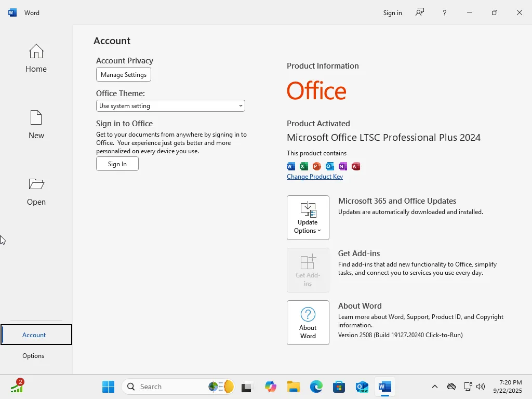Open Help question mark in title bar
Screen dimensions: 532x399
445,12
